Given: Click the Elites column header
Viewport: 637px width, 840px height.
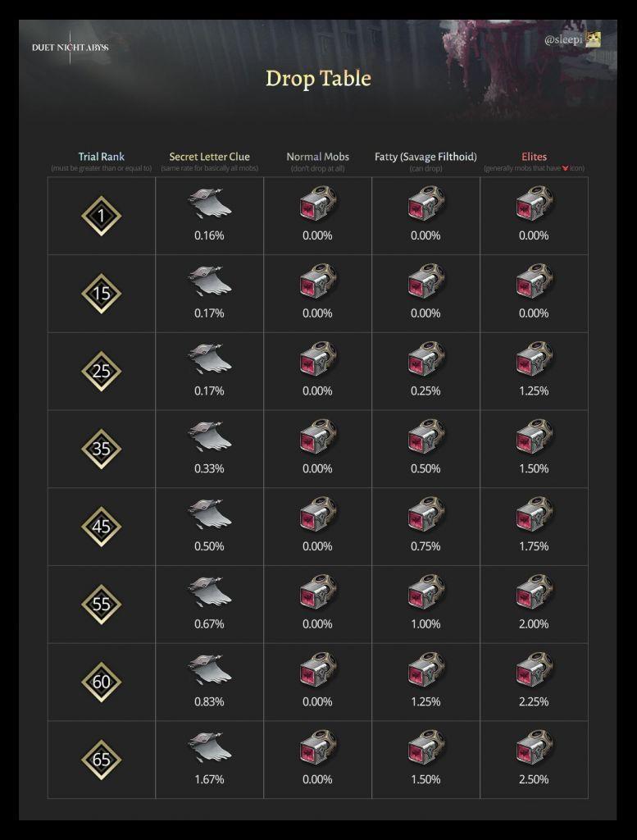Looking at the screenshot, I should [534, 157].
